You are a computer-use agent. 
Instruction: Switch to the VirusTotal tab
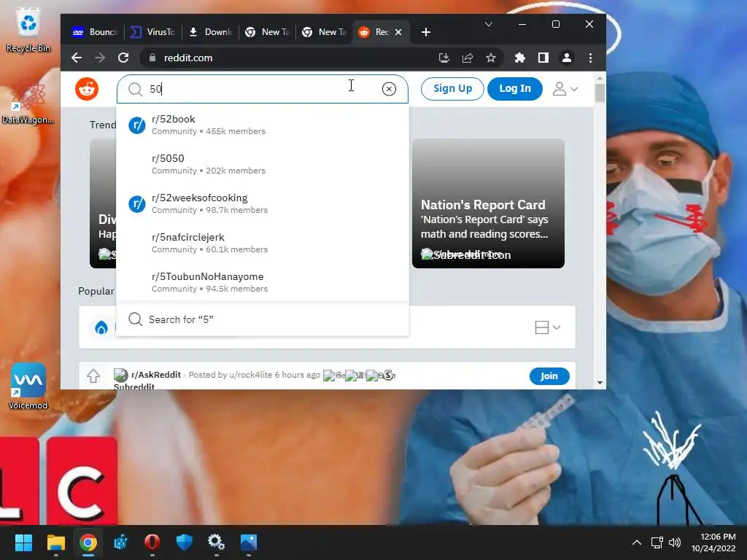[153, 32]
